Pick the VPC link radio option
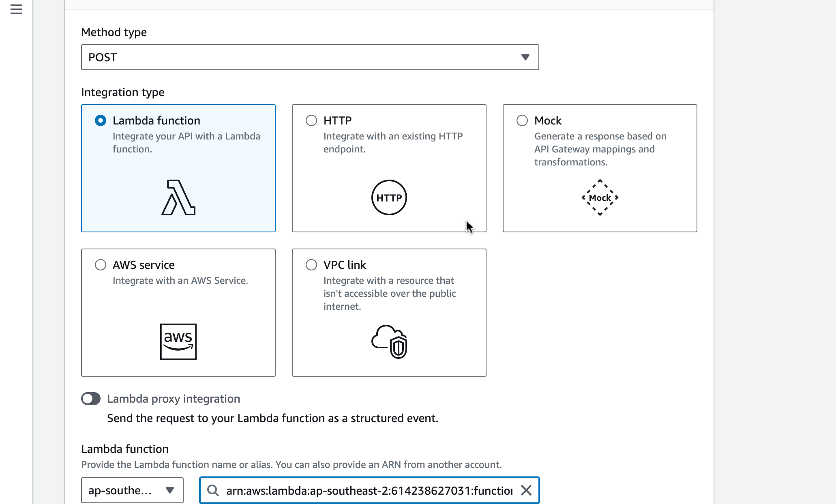 [x=311, y=265]
